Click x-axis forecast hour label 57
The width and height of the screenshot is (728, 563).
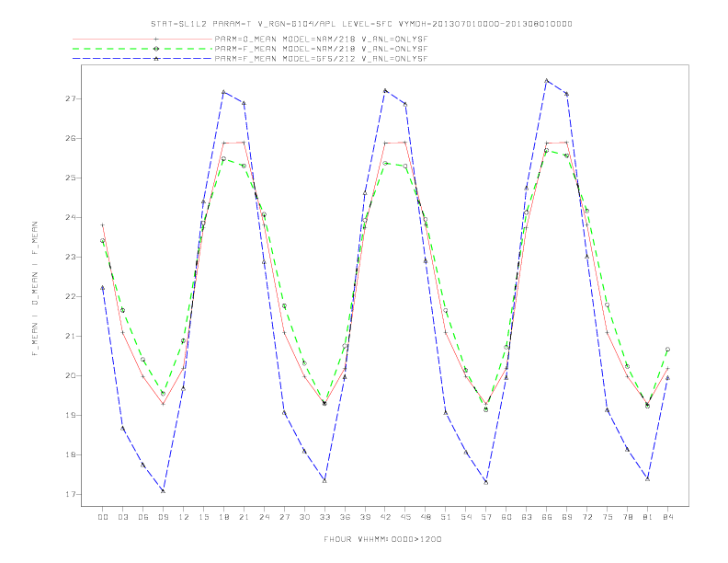[x=486, y=517]
